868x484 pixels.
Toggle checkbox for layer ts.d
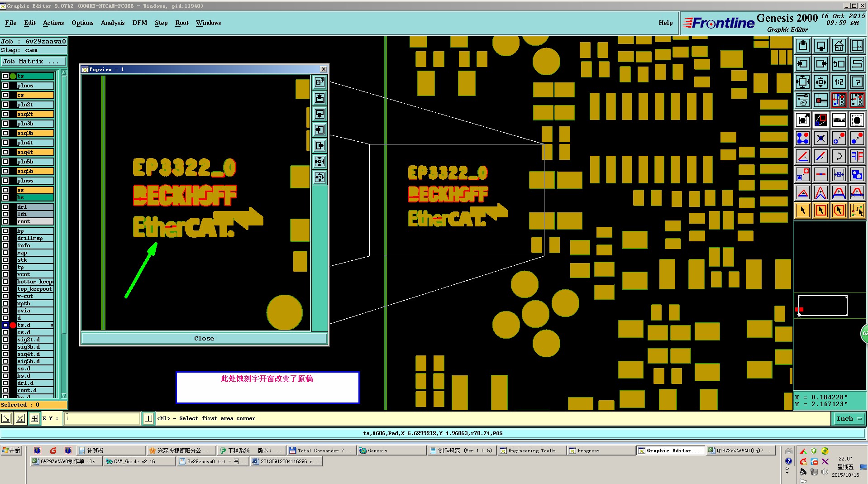pos(5,325)
